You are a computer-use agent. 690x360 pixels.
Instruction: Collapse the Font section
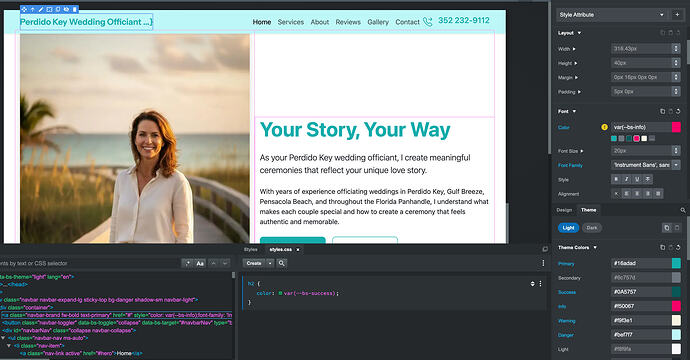point(574,111)
